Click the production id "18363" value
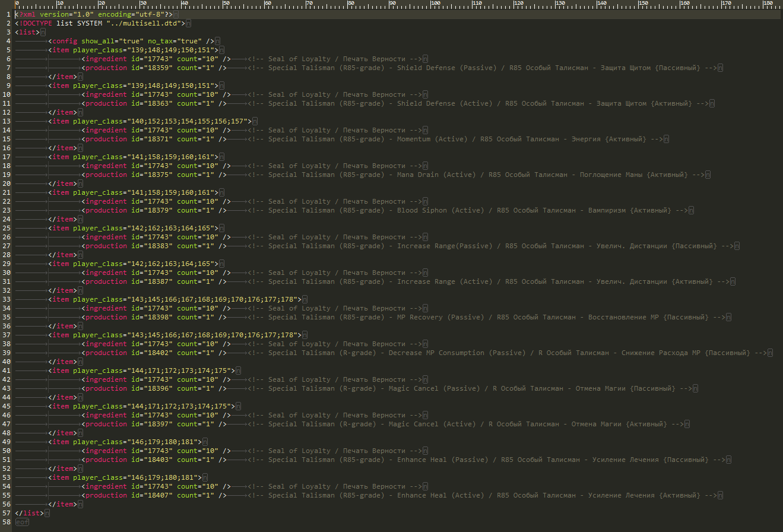783x532 pixels. click(x=158, y=103)
